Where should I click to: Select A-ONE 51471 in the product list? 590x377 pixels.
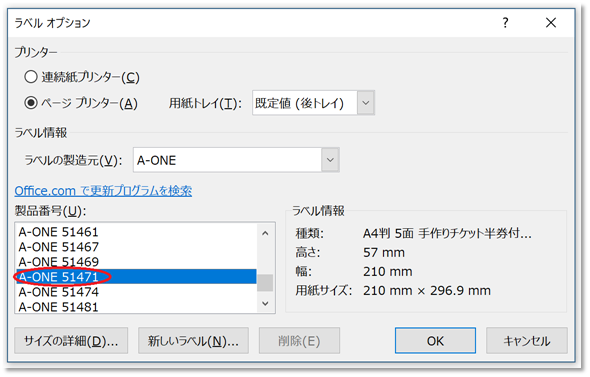(x=136, y=277)
